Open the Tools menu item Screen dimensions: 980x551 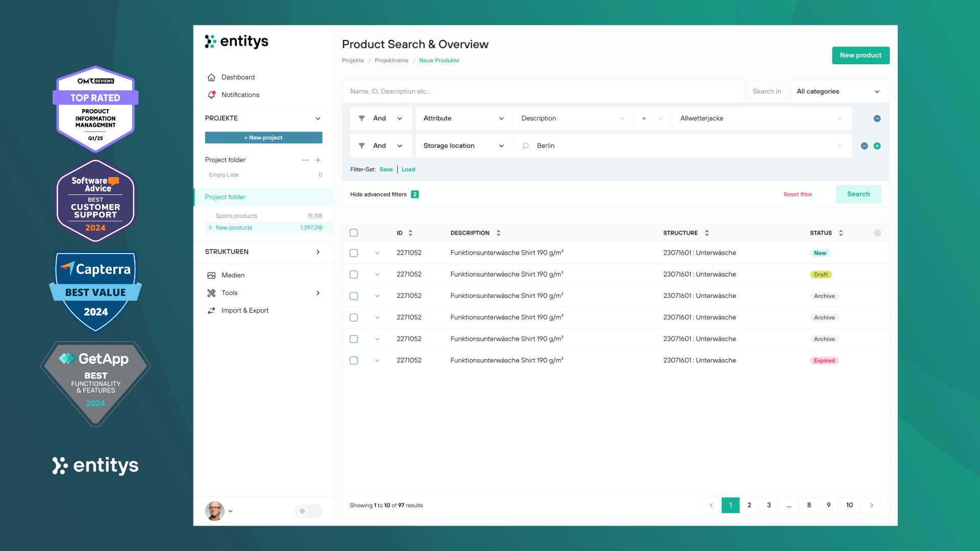[x=230, y=293]
